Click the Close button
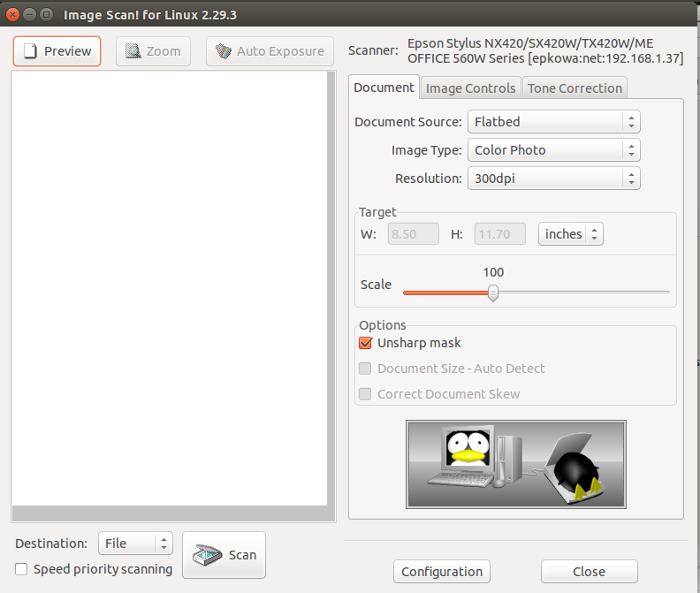Viewport: 700px width, 593px height. coord(589,572)
